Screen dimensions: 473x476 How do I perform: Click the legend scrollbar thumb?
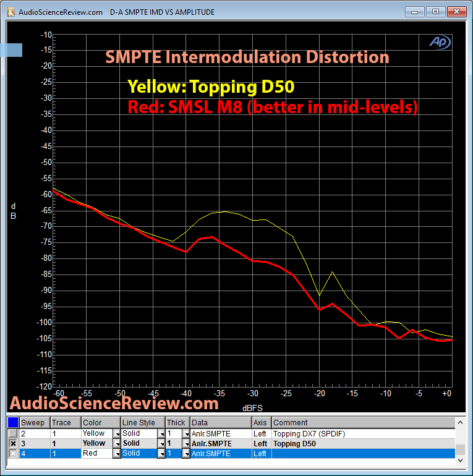click(460, 449)
